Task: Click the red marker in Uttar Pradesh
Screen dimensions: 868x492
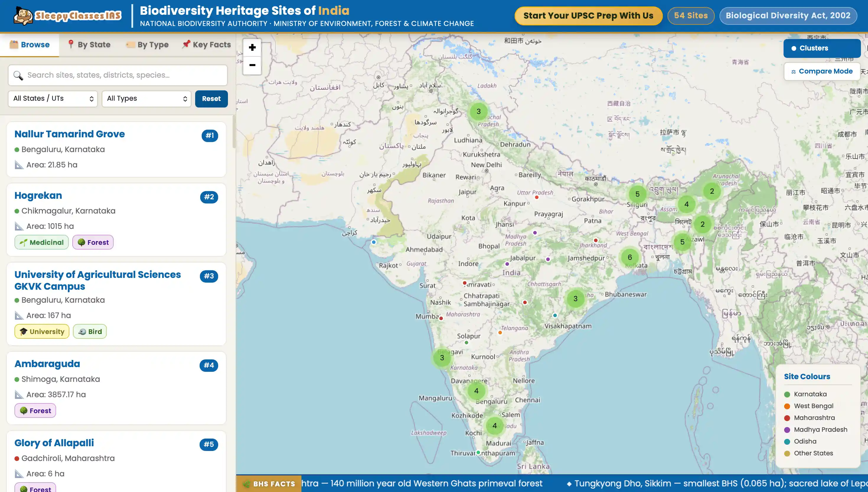Action: tap(536, 197)
